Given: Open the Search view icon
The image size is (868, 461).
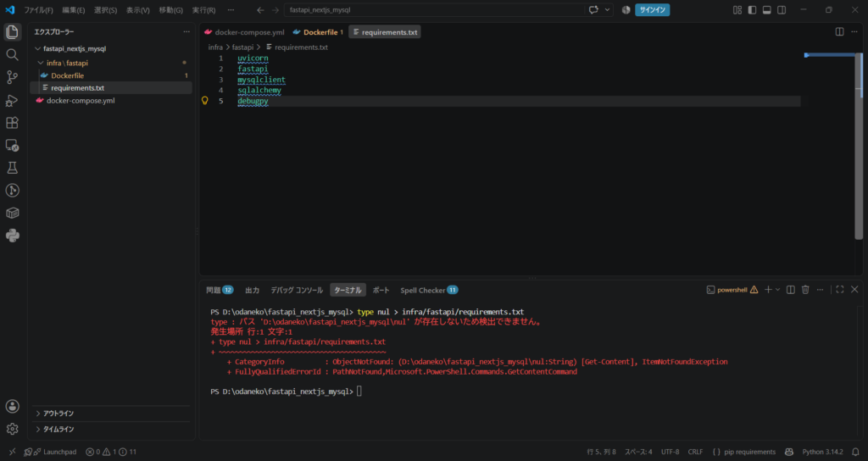Looking at the screenshot, I should click(12, 54).
